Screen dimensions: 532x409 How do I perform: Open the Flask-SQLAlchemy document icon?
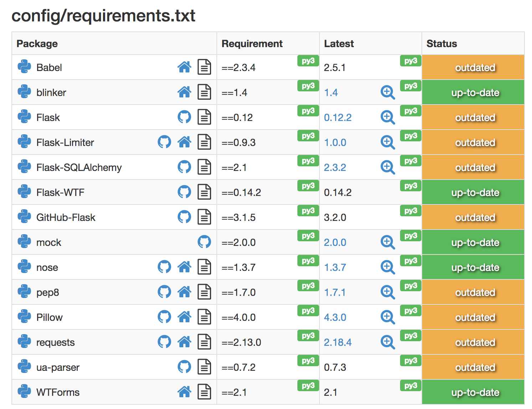click(204, 167)
